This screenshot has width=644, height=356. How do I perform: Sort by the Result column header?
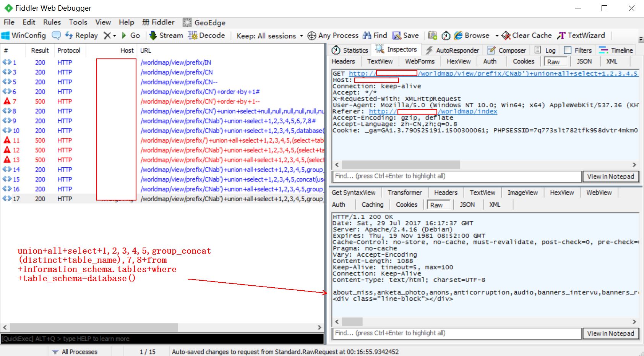point(40,50)
